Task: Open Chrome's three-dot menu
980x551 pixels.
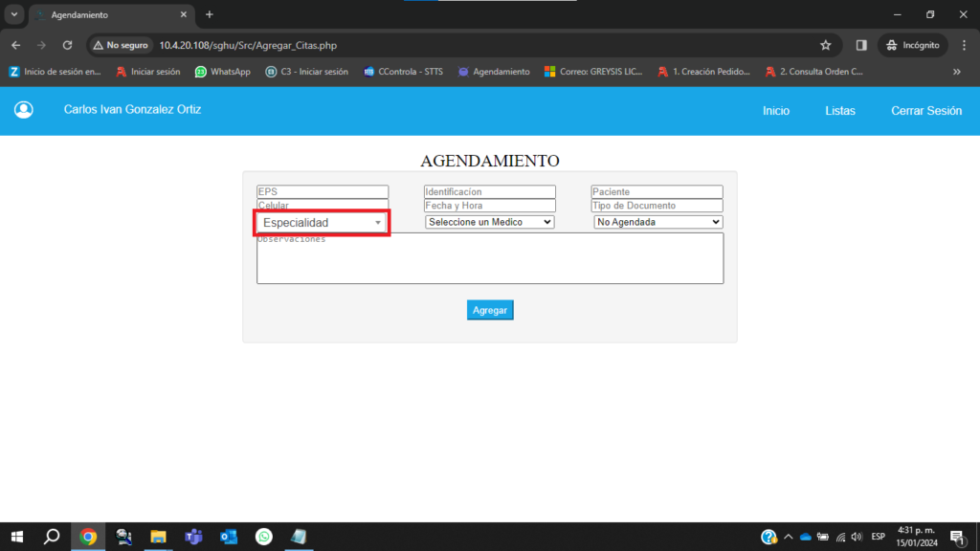Action: click(x=962, y=45)
